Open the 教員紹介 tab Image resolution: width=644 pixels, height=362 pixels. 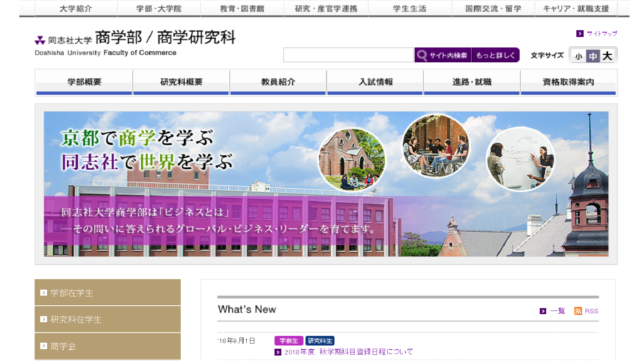[x=278, y=82]
